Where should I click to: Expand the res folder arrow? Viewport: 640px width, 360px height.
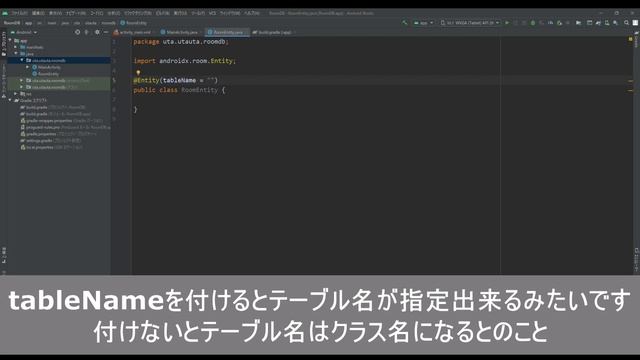tap(16, 93)
